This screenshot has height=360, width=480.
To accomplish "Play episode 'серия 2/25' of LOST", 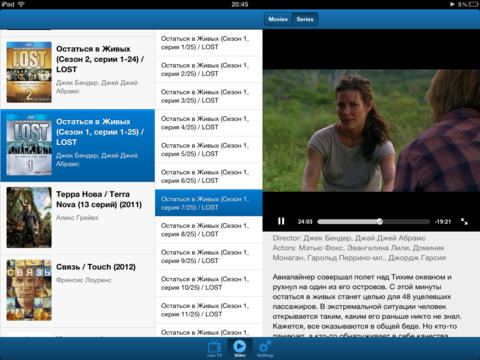I will (x=209, y=69).
